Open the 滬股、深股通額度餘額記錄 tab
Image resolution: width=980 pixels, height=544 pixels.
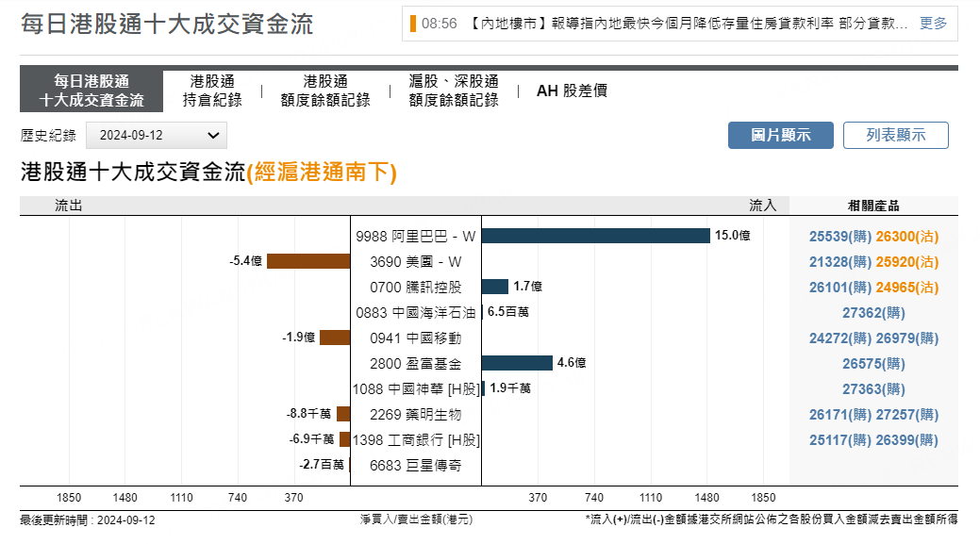coord(454,91)
